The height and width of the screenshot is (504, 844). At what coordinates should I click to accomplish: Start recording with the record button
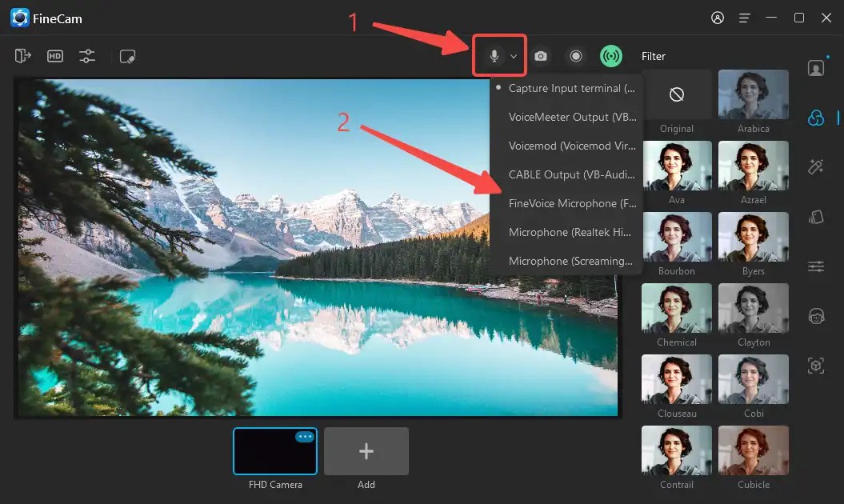tap(576, 56)
